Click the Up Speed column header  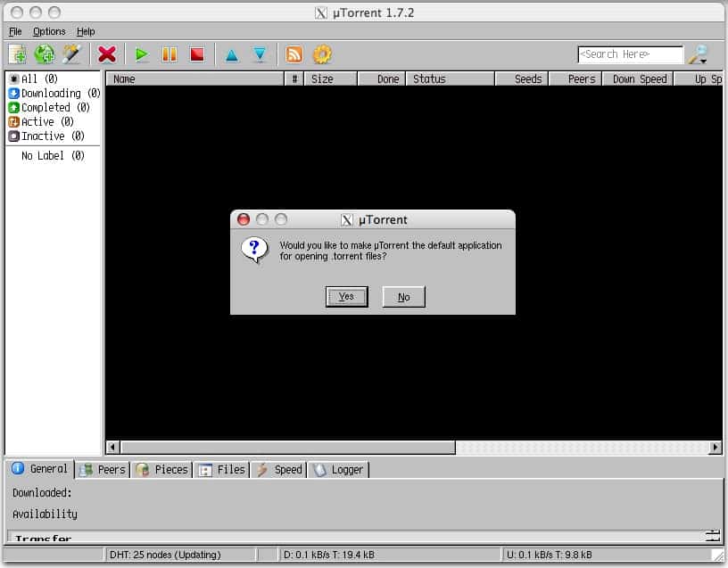click(x=699, y=78)
